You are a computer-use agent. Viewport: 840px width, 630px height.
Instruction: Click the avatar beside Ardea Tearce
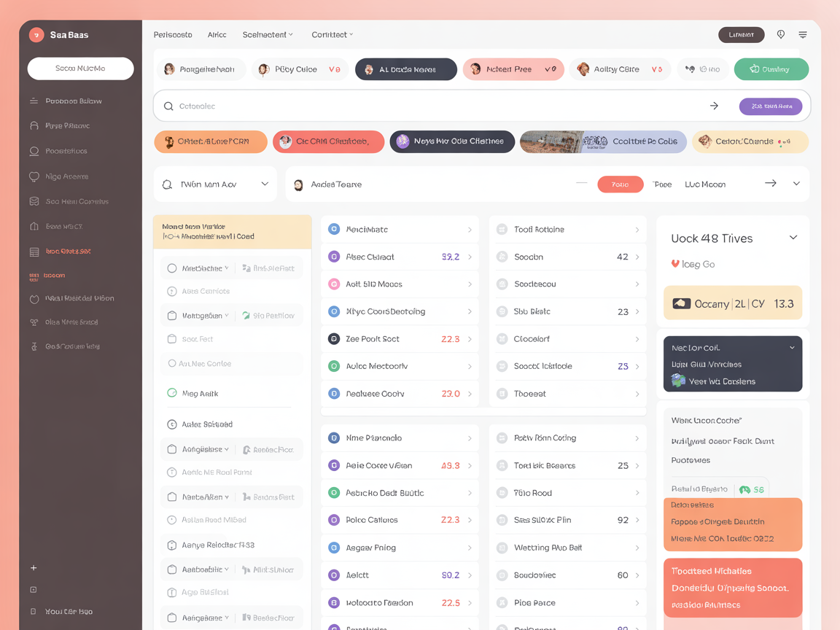pos(299,184)
